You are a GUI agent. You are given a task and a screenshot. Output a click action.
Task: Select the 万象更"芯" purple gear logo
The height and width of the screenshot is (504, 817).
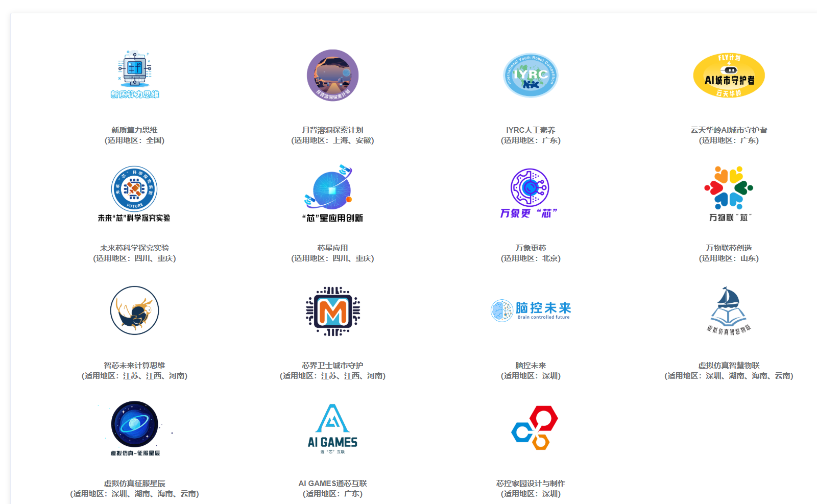[x=530, y=194]
